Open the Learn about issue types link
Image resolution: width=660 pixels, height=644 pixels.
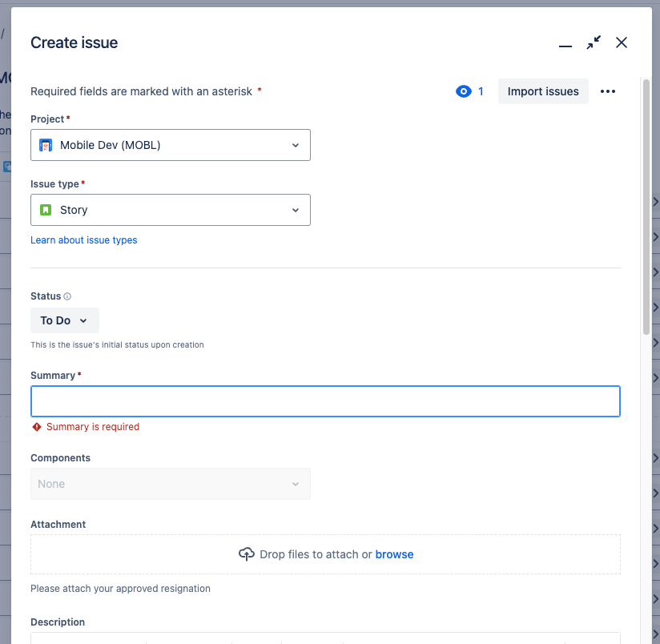coord(83,239)
